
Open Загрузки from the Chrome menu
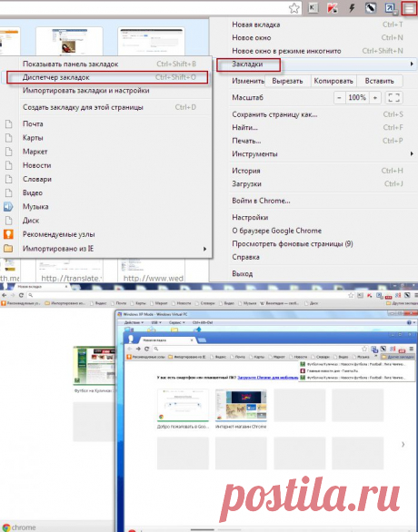(246, 184)
